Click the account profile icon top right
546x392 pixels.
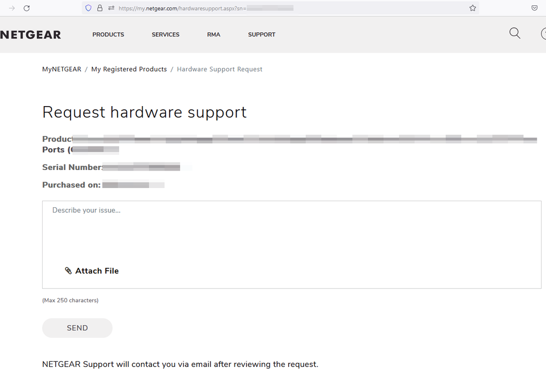pyautogui.click(x=544, y=34)
